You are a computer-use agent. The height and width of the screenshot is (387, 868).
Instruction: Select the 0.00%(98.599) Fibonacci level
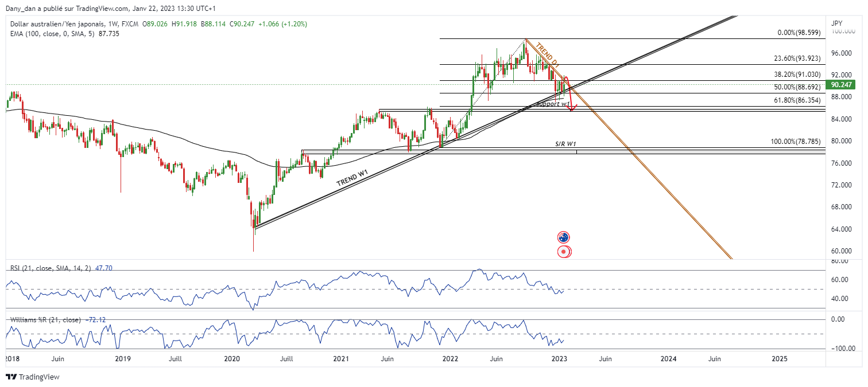(x=801, y=33)
